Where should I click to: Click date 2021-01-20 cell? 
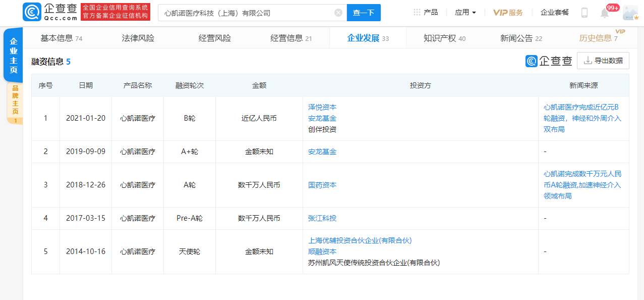[x=86, y=118]
